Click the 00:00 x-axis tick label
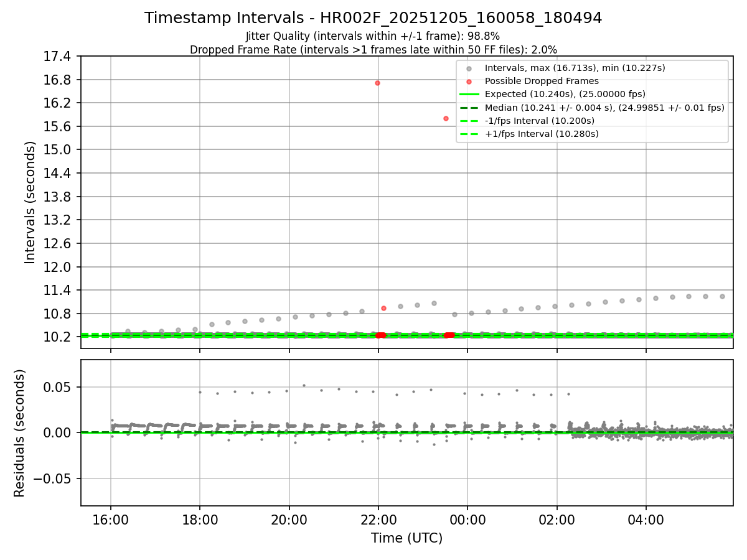 (467, 520)
